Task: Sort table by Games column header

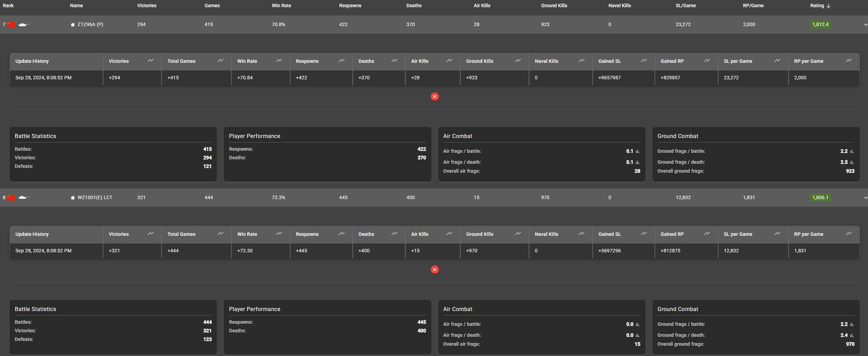Action: [x=212, y=5]
